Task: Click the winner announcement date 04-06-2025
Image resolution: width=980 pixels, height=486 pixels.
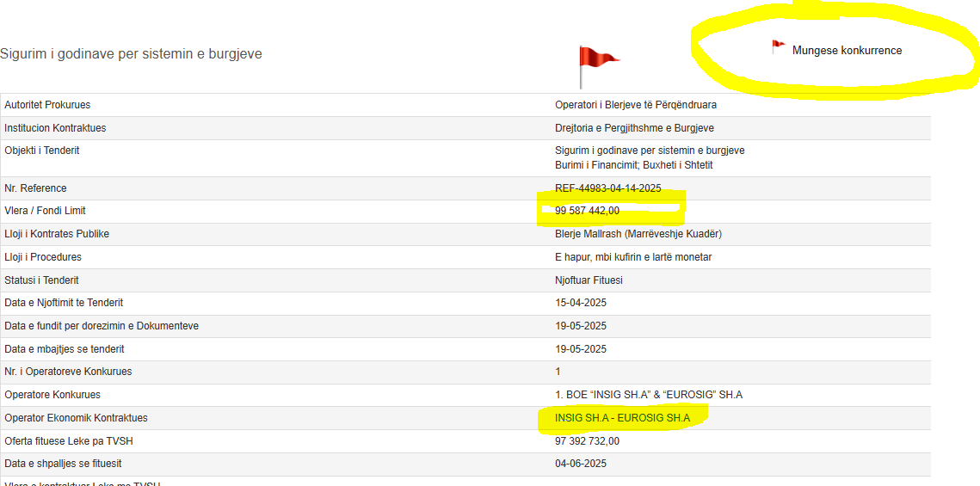Action: click(x=581, y=464)
